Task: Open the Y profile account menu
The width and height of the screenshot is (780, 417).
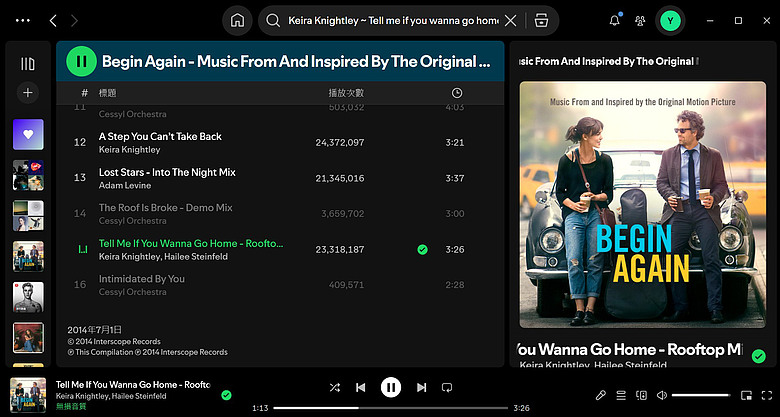Action: click(670, 20)
